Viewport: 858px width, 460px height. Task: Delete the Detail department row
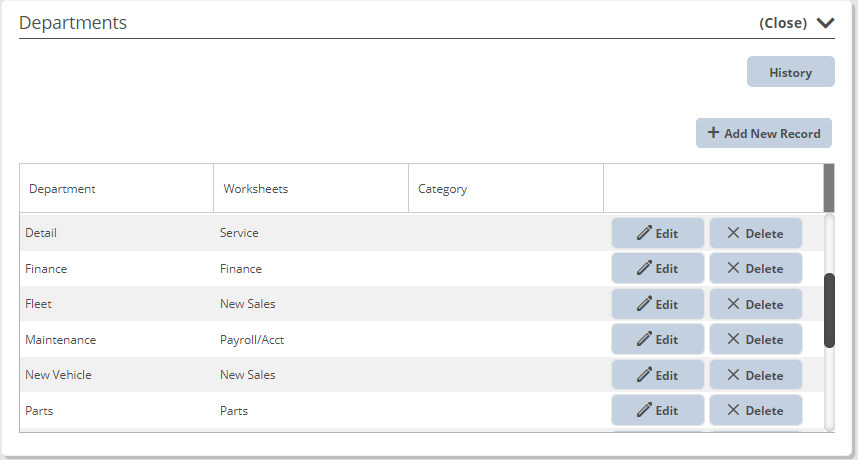coord(756,233)
